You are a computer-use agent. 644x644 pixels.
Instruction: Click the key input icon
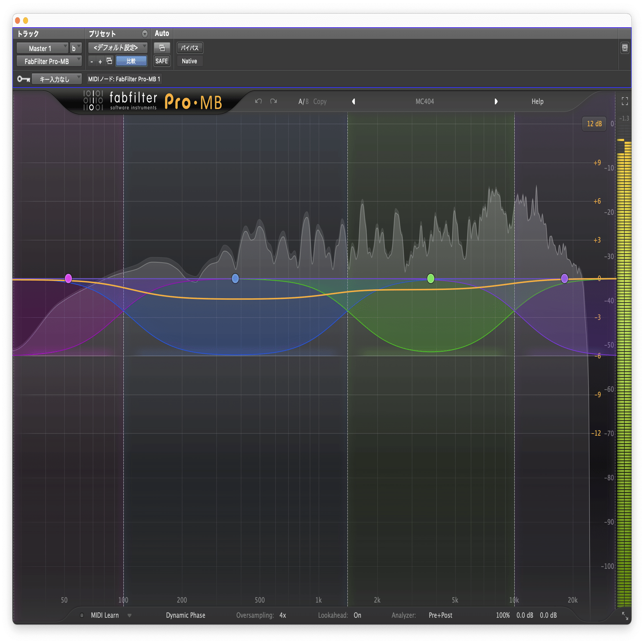(24, 79)
